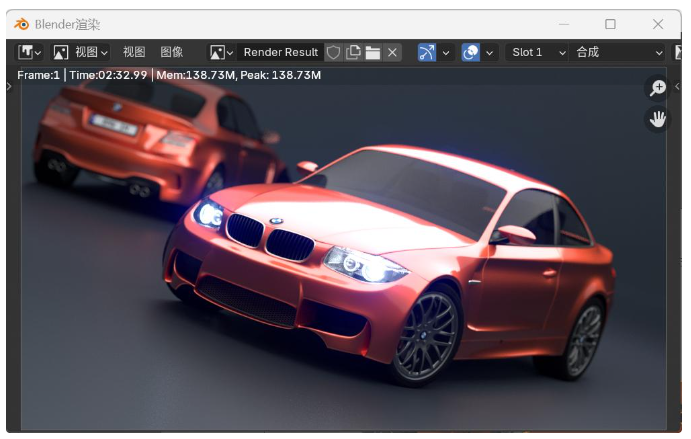The height and width of the screenshot is (439, 691).
Task: Open the 图像 menu
Action: 171,52
